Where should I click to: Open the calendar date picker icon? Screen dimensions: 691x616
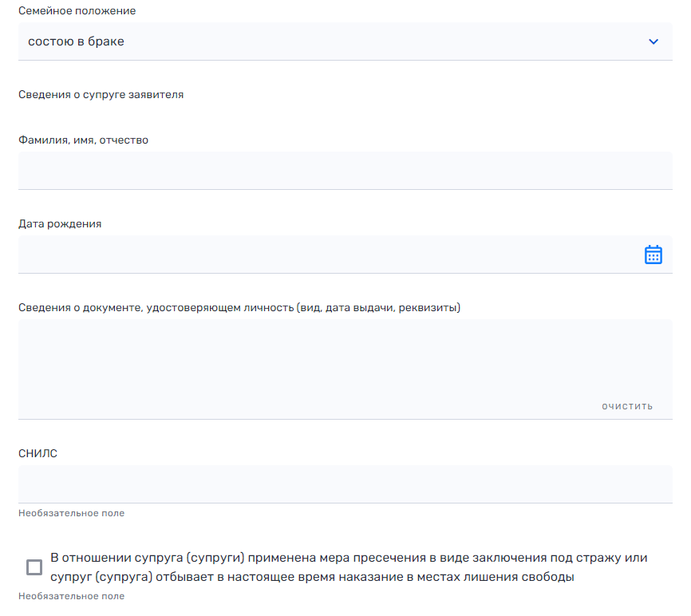653,255
